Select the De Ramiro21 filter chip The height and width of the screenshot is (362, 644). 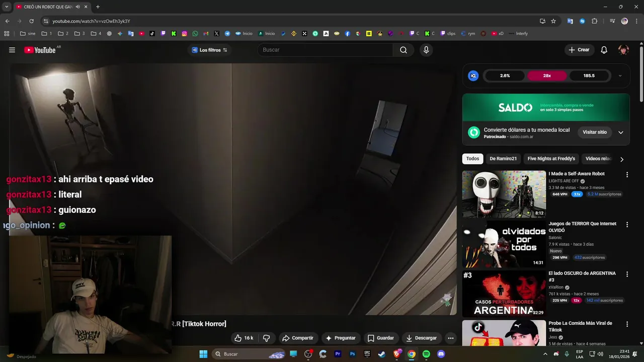tap(503, 159)
